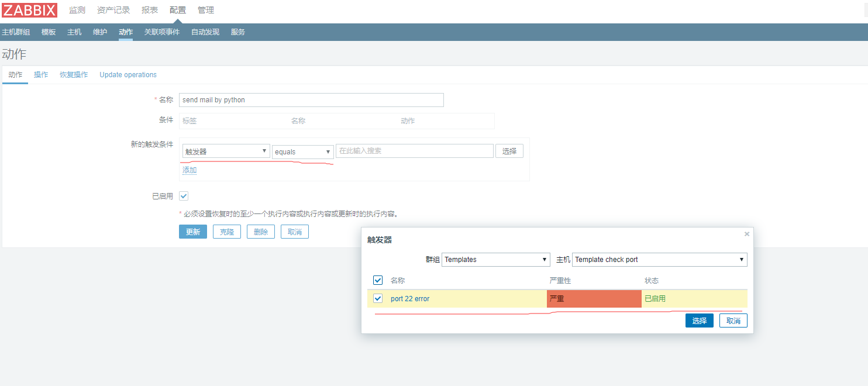
Task: Open the 报表 top menu
Action: 150,11
